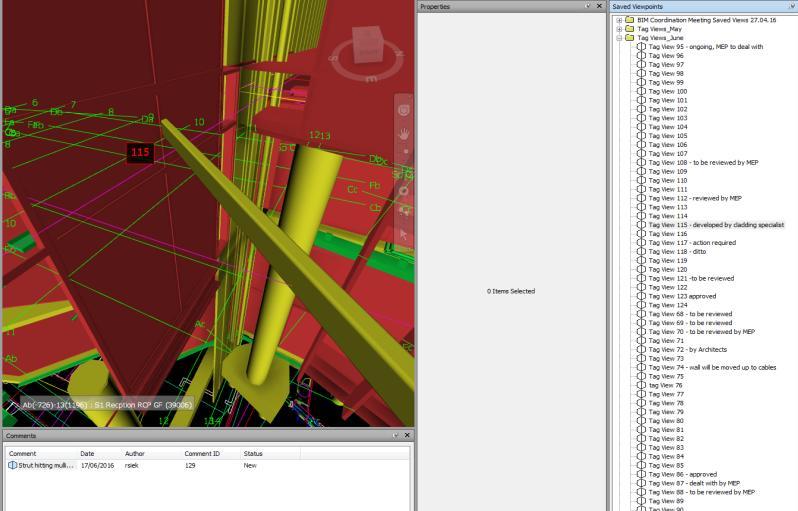798x511 pixels.
Task: Click the comment ID '129' cell
Action: [190, 465]
